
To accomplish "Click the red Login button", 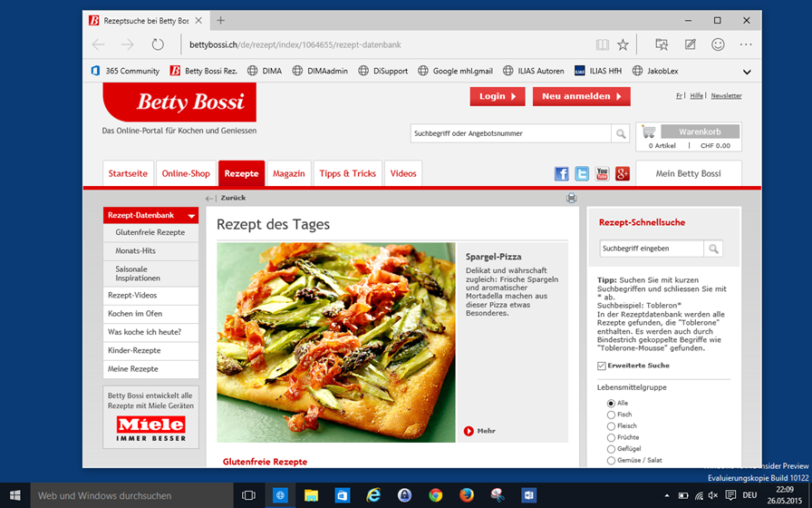I will pyautogui.click(x=497, y=96).
